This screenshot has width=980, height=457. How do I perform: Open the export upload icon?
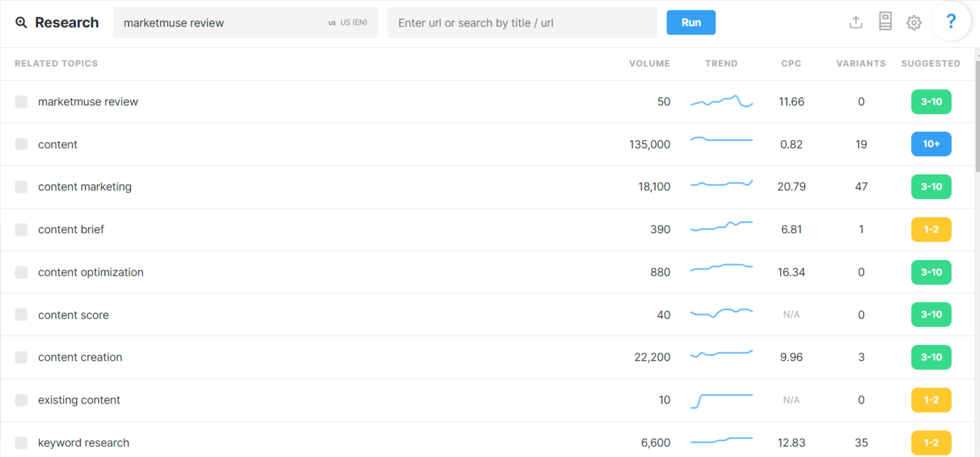[x=856, y=22]
